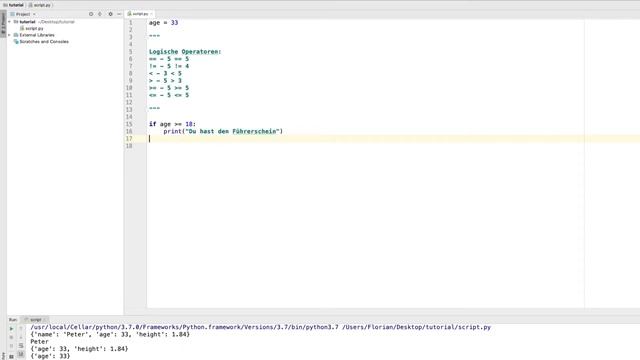Click the up stack trace arrow in Run panel
This screenshot has height=360, width=640.
pyautogui.click(x=21, y=329)
